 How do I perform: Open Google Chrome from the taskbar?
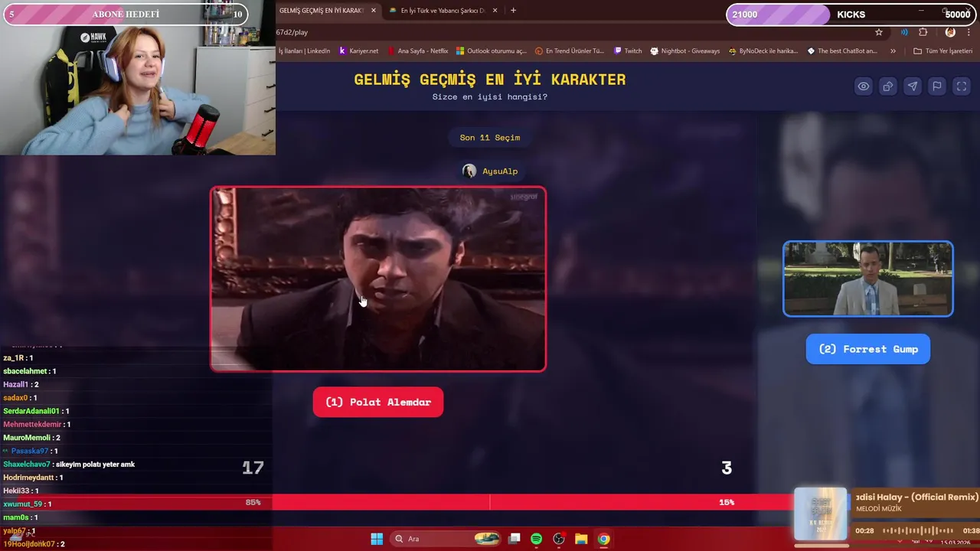click(603, 539)
